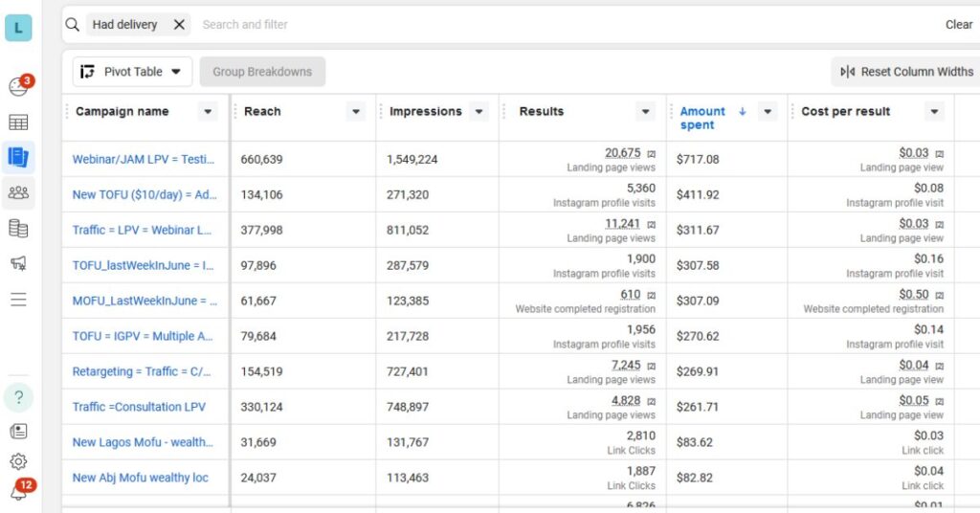The height and width of the screenshot is (513, 980).
Task: Open the advertising megaphone icon
Action: 18,263
